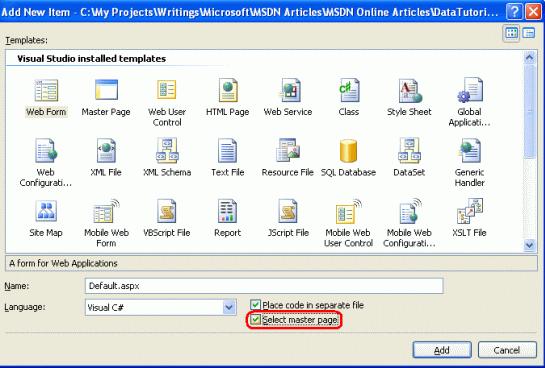Choose the Site Map template
The width and height of the screenshot is (545, 368).
[x=46, y=218]
